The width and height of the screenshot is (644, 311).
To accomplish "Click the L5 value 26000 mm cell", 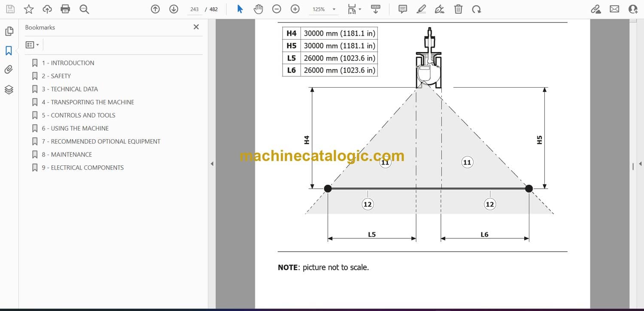I will tap(339, 58).
